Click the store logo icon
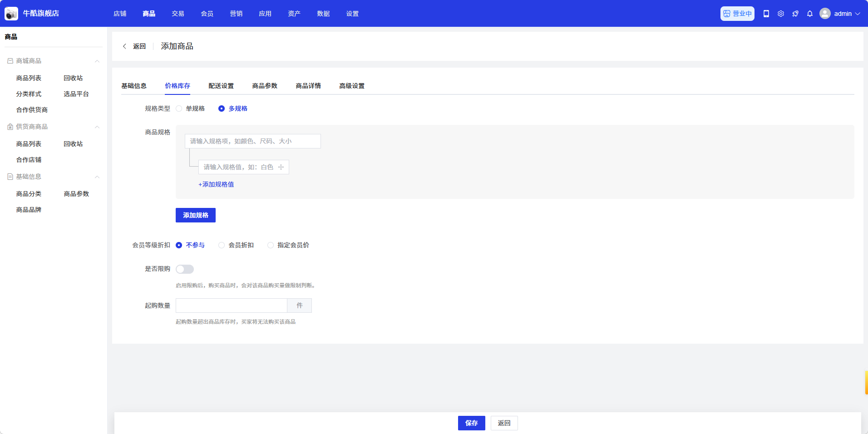 coord(11,14)
